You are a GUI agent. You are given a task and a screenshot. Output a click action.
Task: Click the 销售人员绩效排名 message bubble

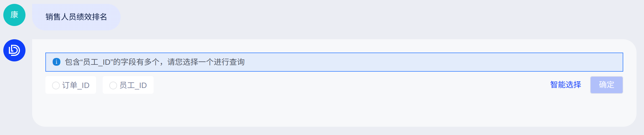[76, 17]
